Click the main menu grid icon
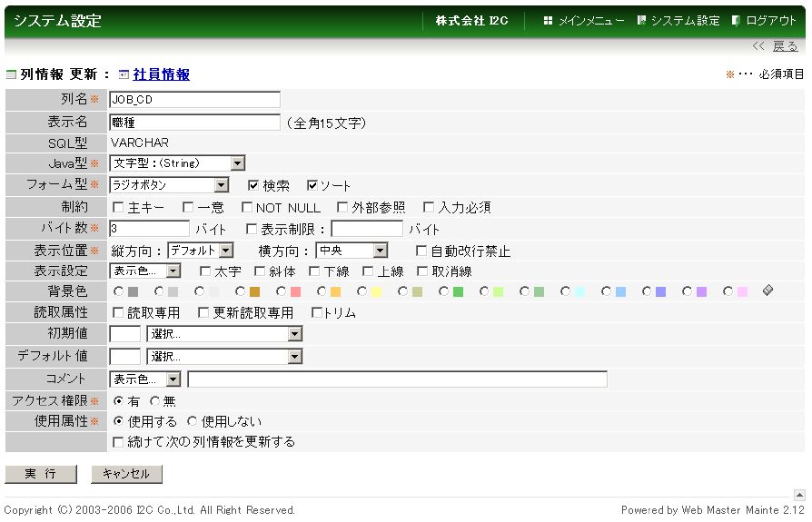This screenshot has width=812, height=522. tap(548, 20)
